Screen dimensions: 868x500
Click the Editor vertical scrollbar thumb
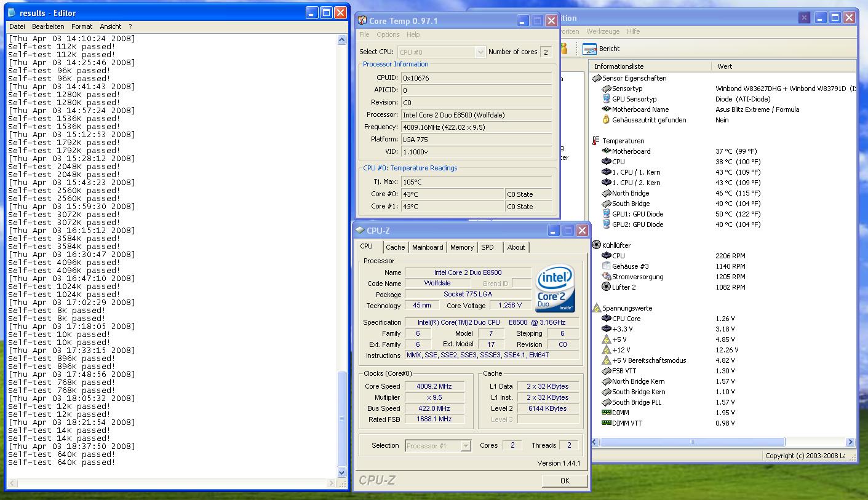342,419
